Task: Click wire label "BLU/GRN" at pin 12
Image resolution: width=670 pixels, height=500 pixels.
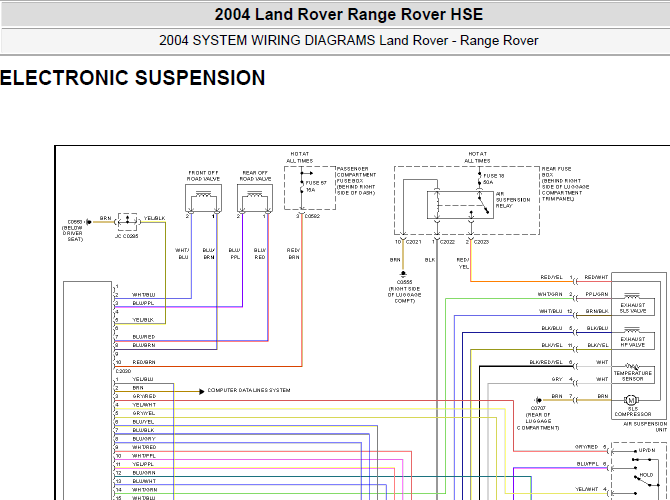Action: (x=144, y=473)
